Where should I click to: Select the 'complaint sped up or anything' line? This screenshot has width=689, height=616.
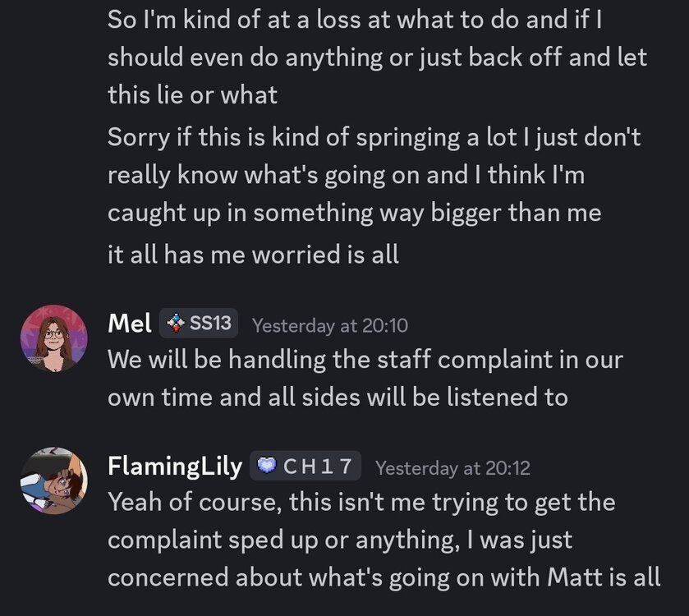[340, 540]
